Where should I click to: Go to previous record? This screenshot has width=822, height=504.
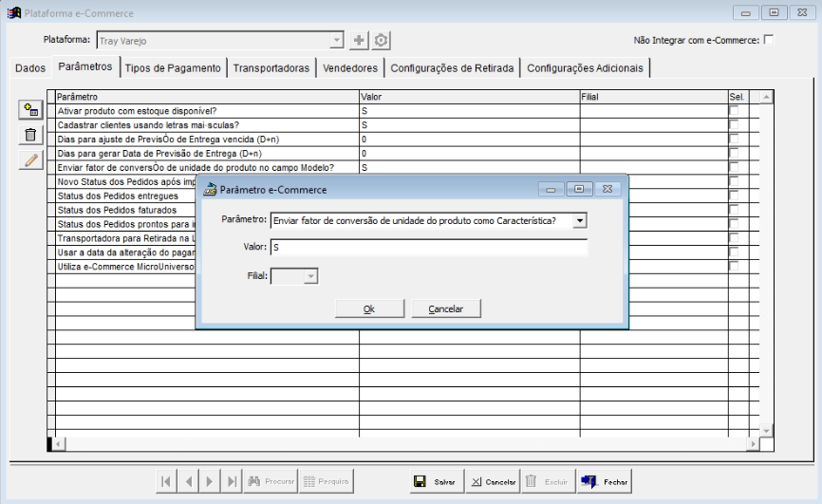coord(188,481)
